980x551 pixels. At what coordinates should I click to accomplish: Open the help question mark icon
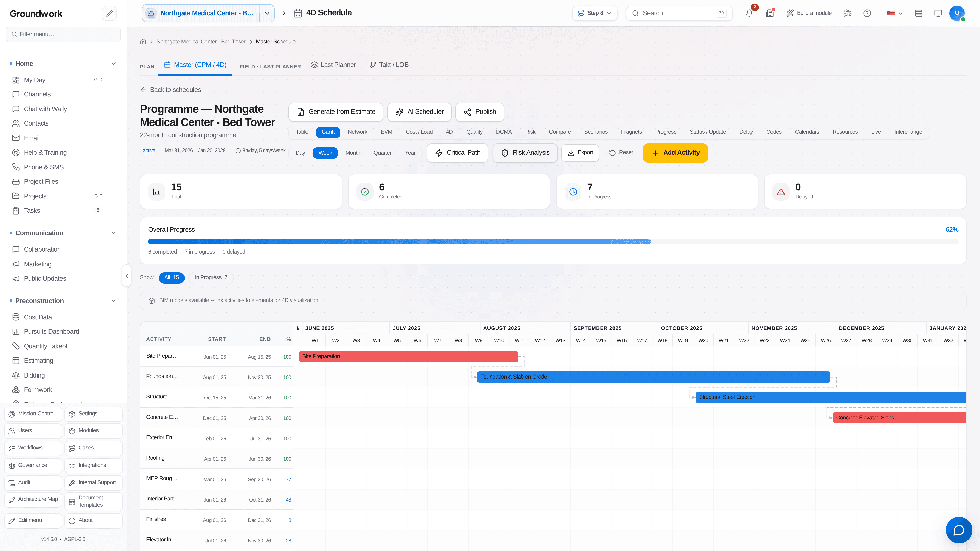[867, 13]
